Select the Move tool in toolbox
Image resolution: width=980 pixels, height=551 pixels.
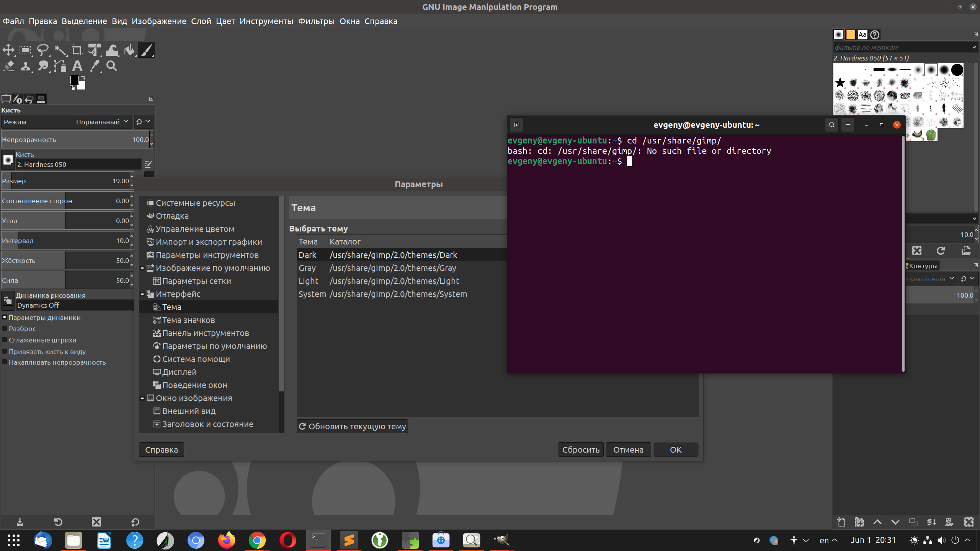click(x=8, y=50)
